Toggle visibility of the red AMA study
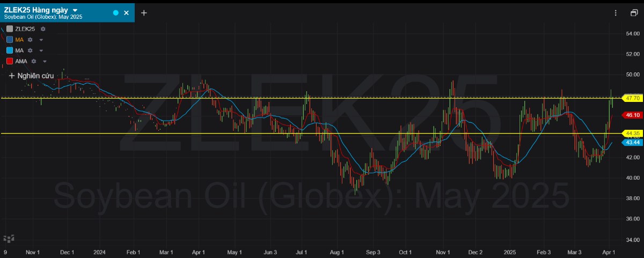This screenshot has width=644, height=258. 10,61
